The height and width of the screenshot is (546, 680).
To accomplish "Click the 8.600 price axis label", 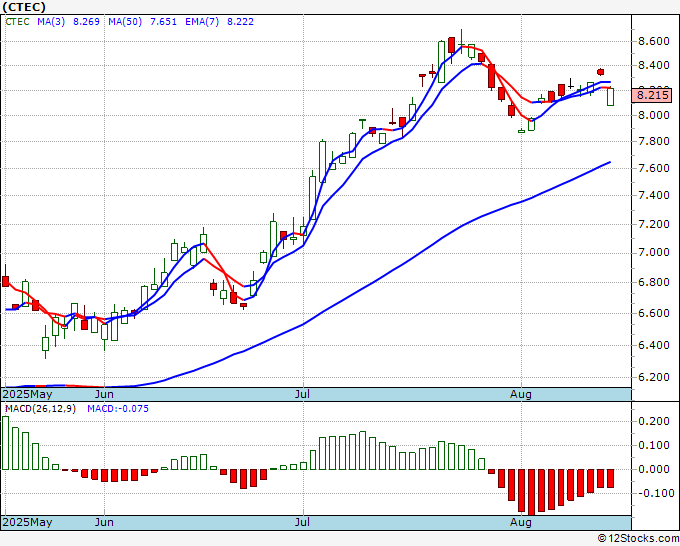I will pos(654,42).
